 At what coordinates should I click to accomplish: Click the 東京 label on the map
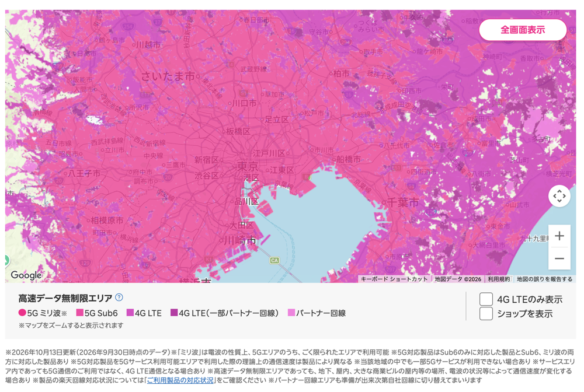[248, 166]
